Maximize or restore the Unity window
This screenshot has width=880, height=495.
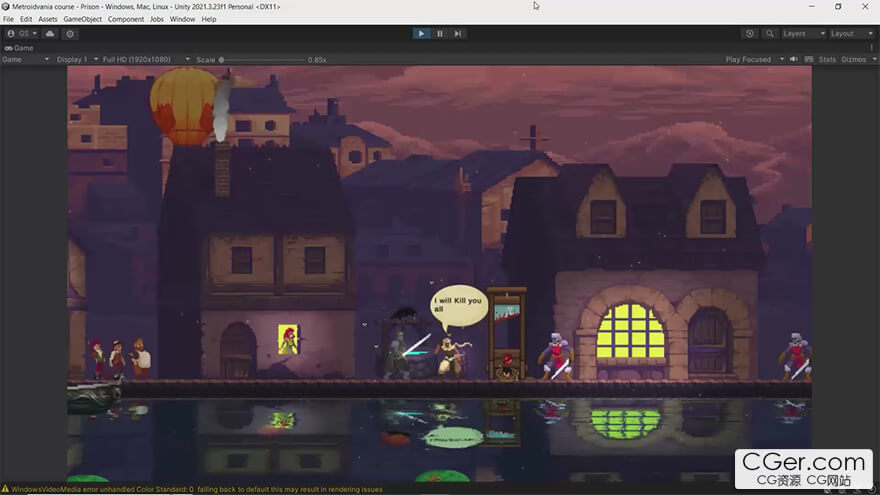[838, 7]
